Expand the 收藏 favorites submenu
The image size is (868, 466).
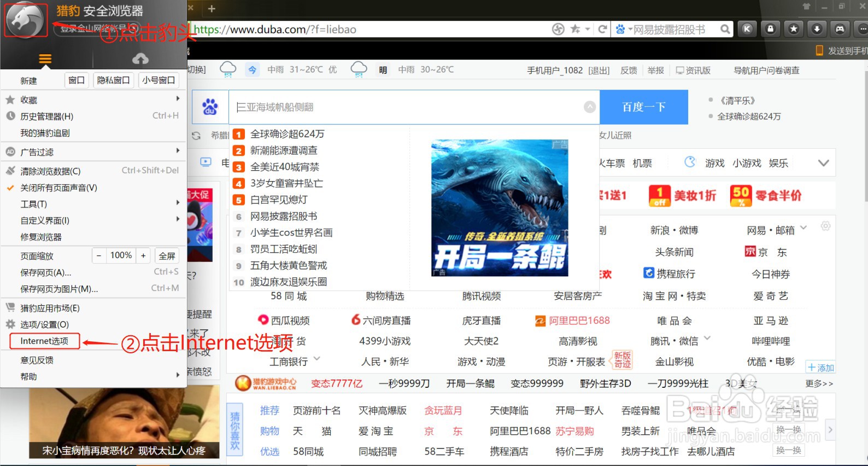93,100
